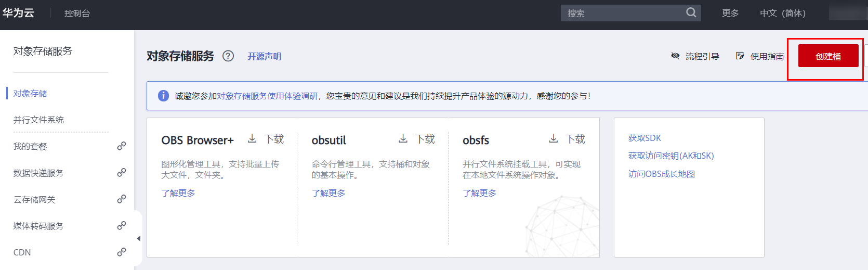Open the help question mark icon
This screenshot has width=868, height=270.
pyautogui.click(x=228, y=56)
